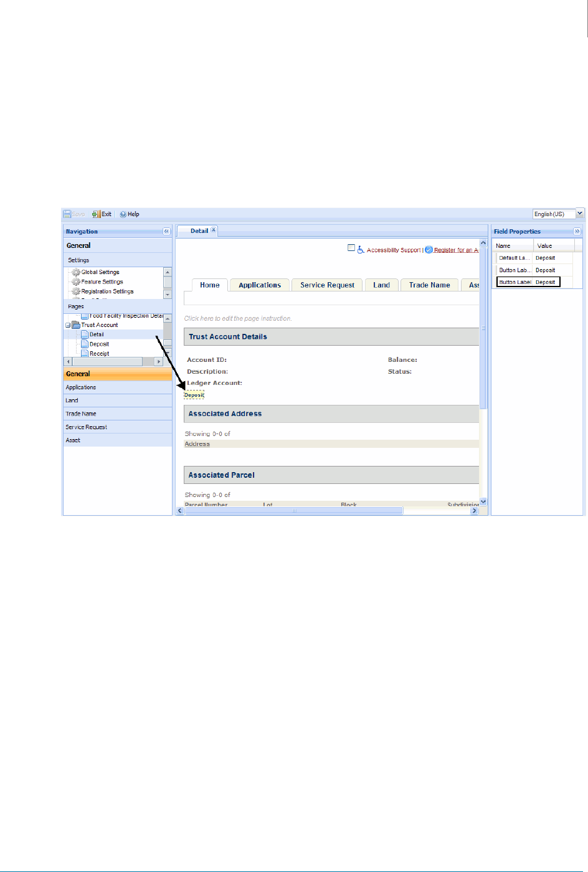Viewport: 588px width, 872px height.
Task: Select the Trust Account Details section header
Action: [331, 336]
